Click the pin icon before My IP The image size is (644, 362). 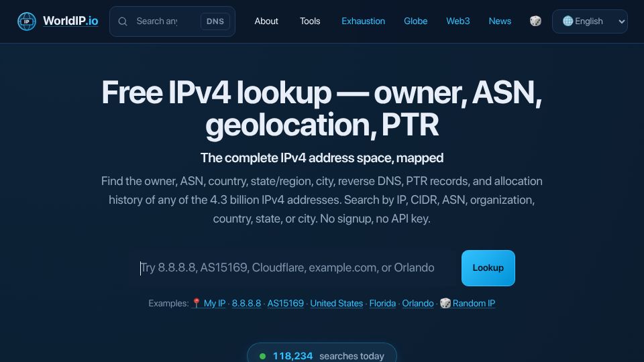[197, 303]
